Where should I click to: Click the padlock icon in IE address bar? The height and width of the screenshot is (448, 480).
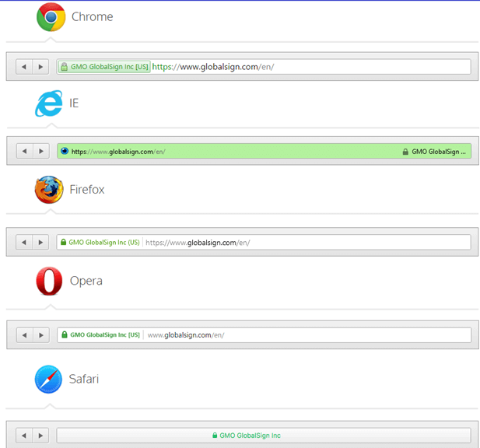coord(405,152)
